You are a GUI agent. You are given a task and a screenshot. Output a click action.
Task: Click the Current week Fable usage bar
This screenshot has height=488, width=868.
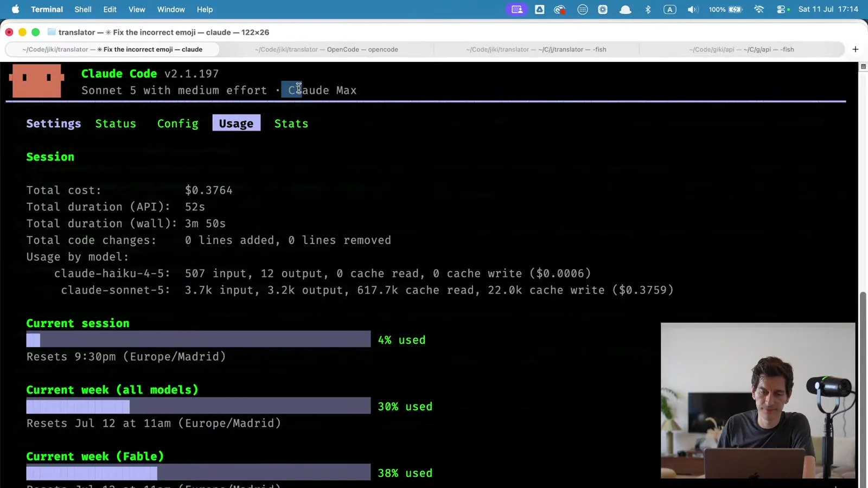tap(199, 473)
